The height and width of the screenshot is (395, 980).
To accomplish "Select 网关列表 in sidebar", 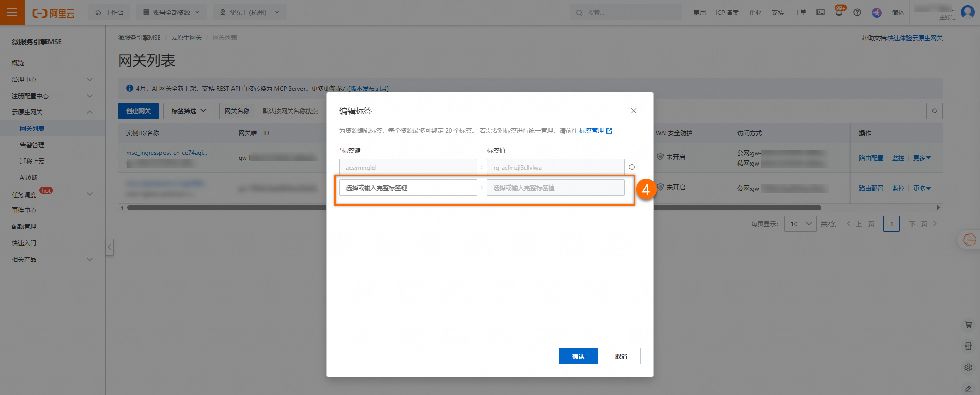I will pyautogui.click(x=32, y=128).
